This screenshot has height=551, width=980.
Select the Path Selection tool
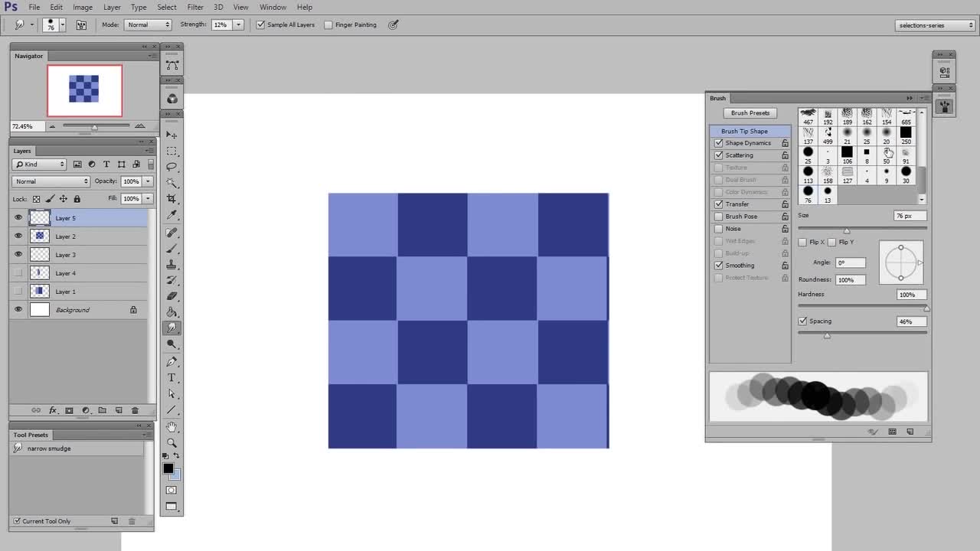click(171, 393)
